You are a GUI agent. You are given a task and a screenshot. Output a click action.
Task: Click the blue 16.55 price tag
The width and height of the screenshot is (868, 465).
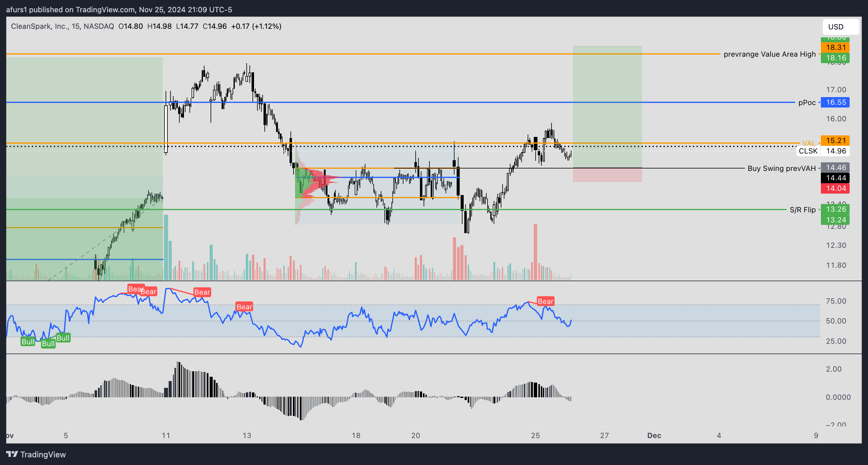click(835, 102)
